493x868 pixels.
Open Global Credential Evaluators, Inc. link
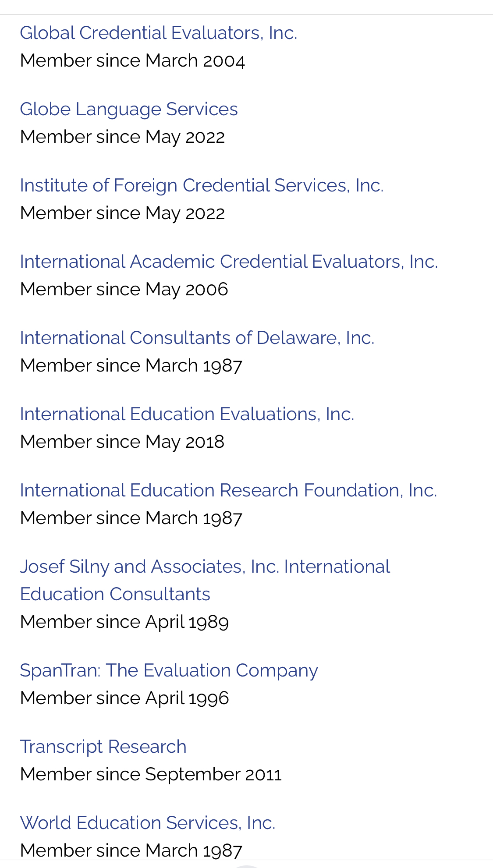pyautogui.click(x=159, y=33)
